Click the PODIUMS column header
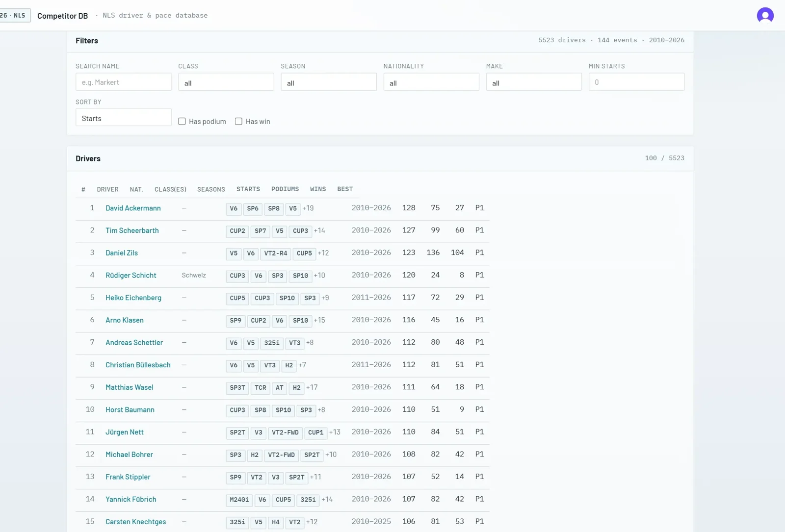The width and height of the screenshot is (785, 532). pos(285,189)
